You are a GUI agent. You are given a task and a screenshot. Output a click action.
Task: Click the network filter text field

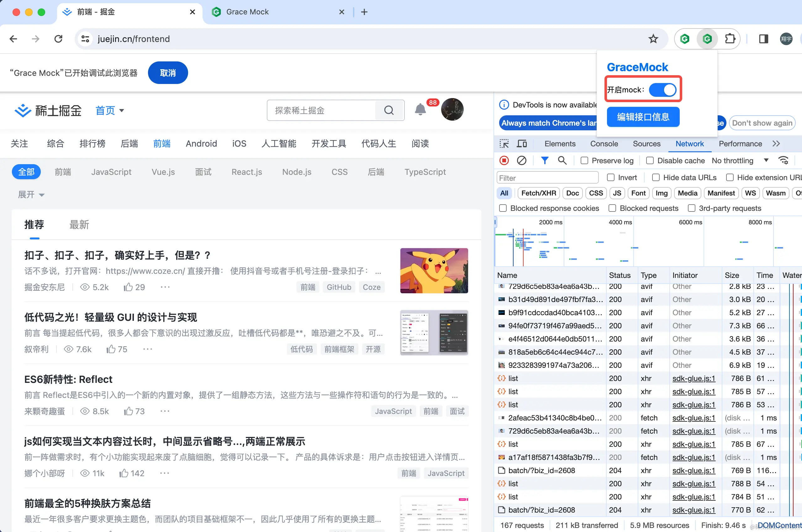pos(547,178)
